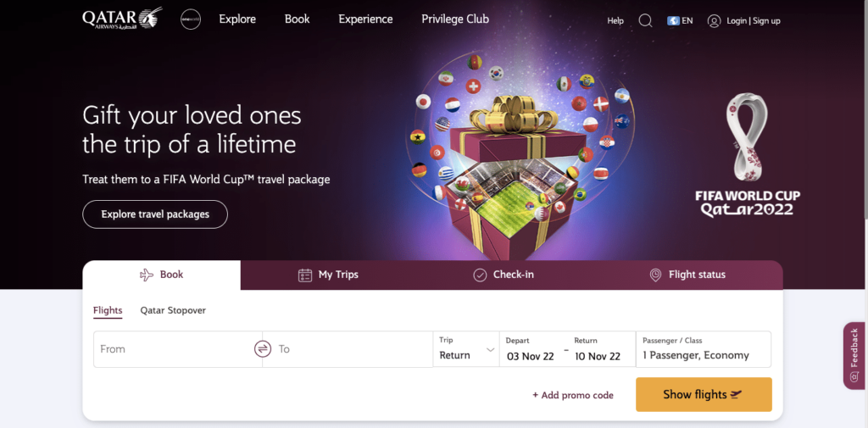868x428 pixels.
Task: Click the user profile icon
Action: click(x=714, y=20)
